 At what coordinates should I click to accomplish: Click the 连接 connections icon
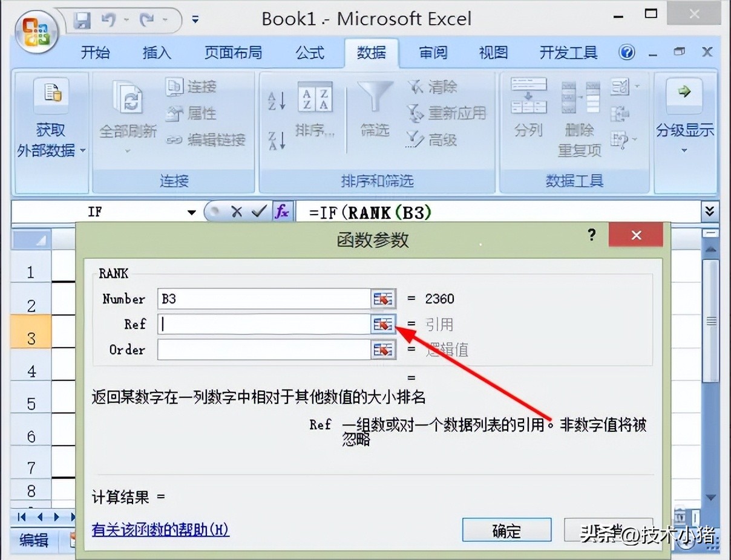pyautogui.click(x=174, y=87)
